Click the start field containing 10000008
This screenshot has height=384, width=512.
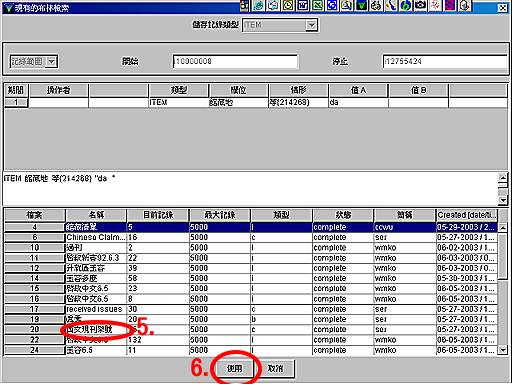tap(235, 61)
